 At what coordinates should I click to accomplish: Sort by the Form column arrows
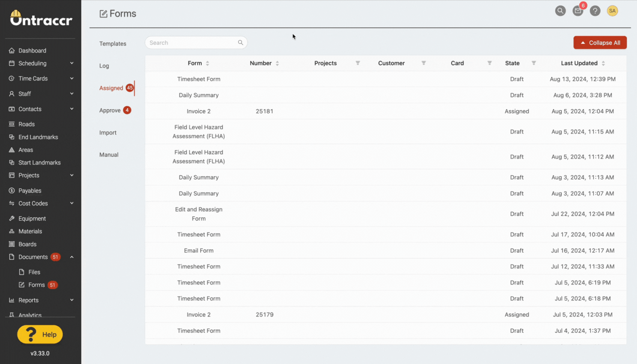tap(207, 63)
